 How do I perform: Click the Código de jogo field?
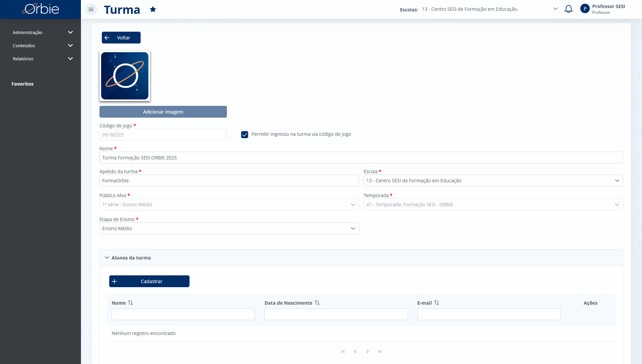coord(163,135)
